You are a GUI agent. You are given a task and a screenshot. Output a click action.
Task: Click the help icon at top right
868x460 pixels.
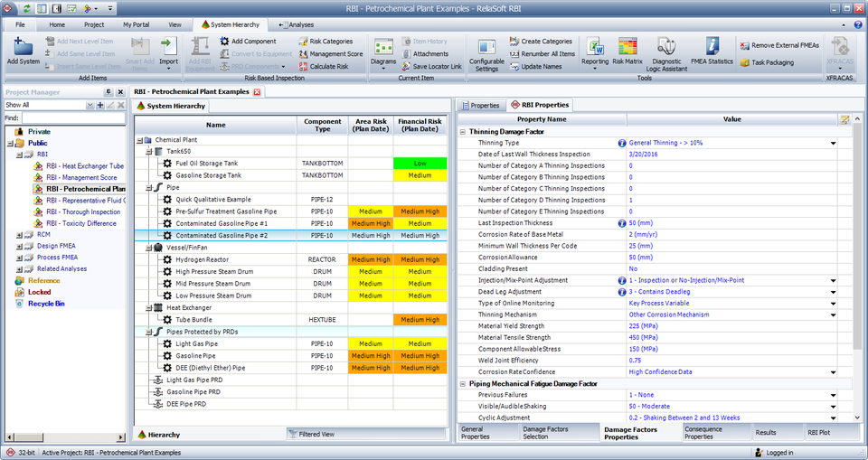point(858,25)
